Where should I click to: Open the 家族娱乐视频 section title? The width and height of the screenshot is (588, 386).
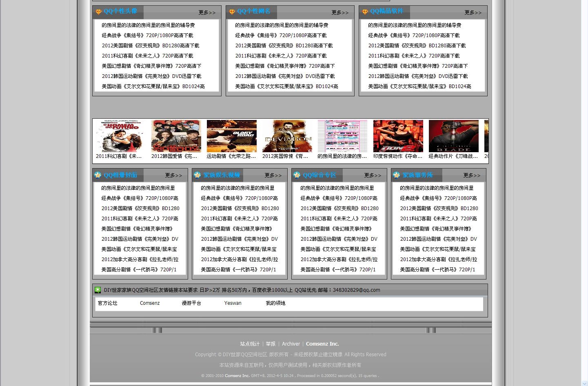[x=222, y=175]
